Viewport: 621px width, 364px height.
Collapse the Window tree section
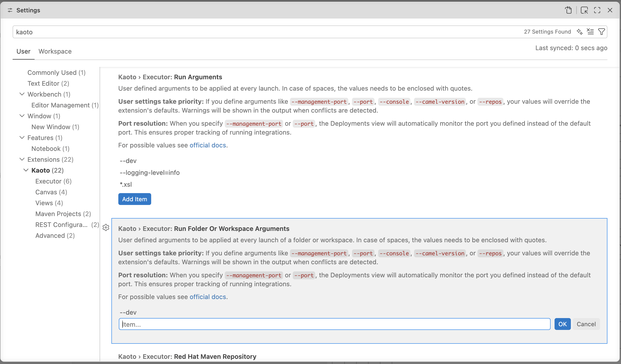click(22, 116)
